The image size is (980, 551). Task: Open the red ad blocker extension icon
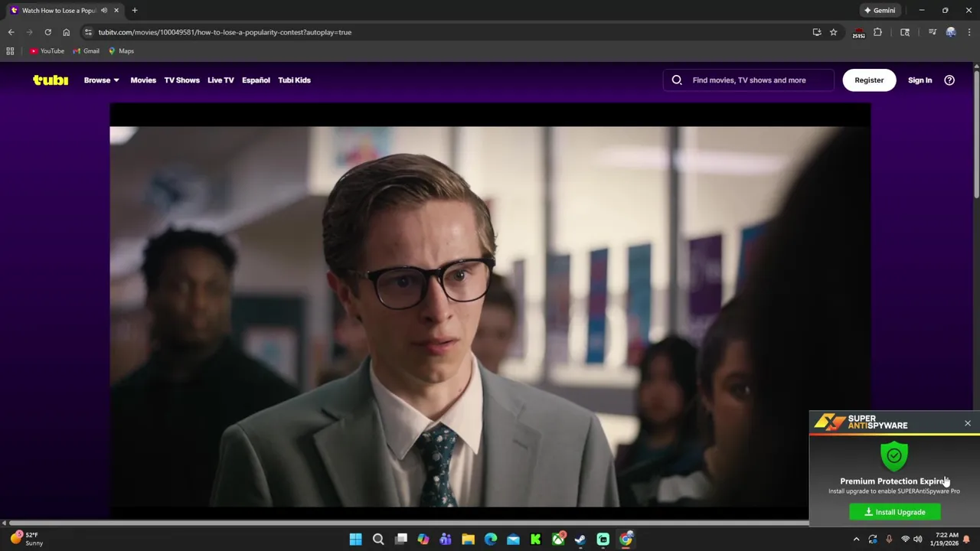click(858, 33)
